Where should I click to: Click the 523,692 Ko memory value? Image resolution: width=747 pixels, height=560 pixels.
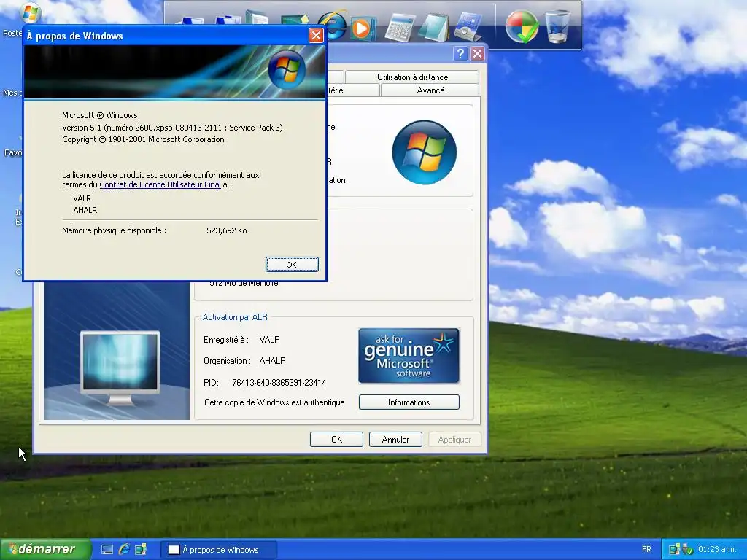tap(227, 230)
